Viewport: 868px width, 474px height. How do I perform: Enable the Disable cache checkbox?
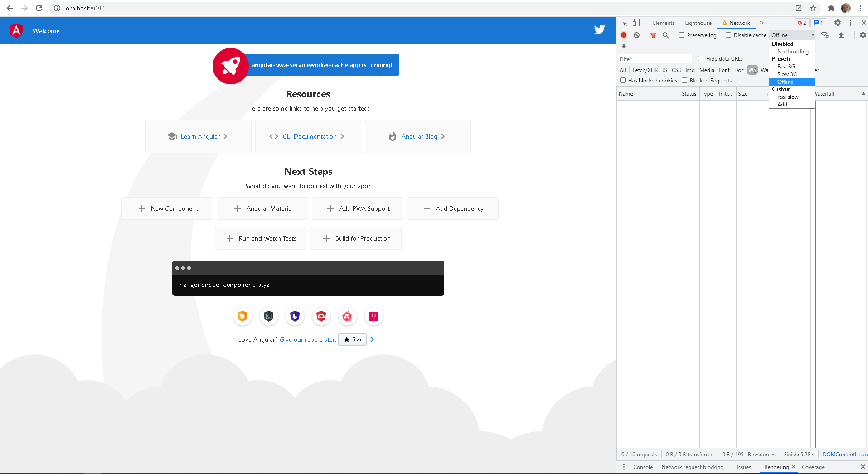728,35
